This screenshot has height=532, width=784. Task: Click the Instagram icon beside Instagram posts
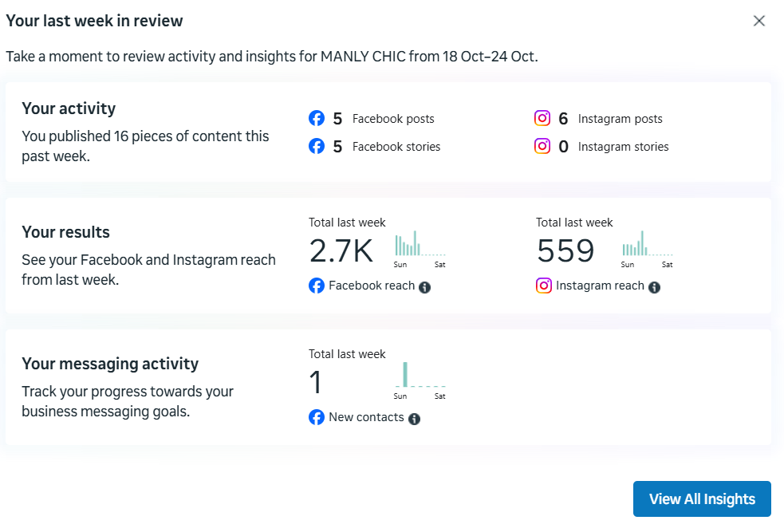coord(542,118)
